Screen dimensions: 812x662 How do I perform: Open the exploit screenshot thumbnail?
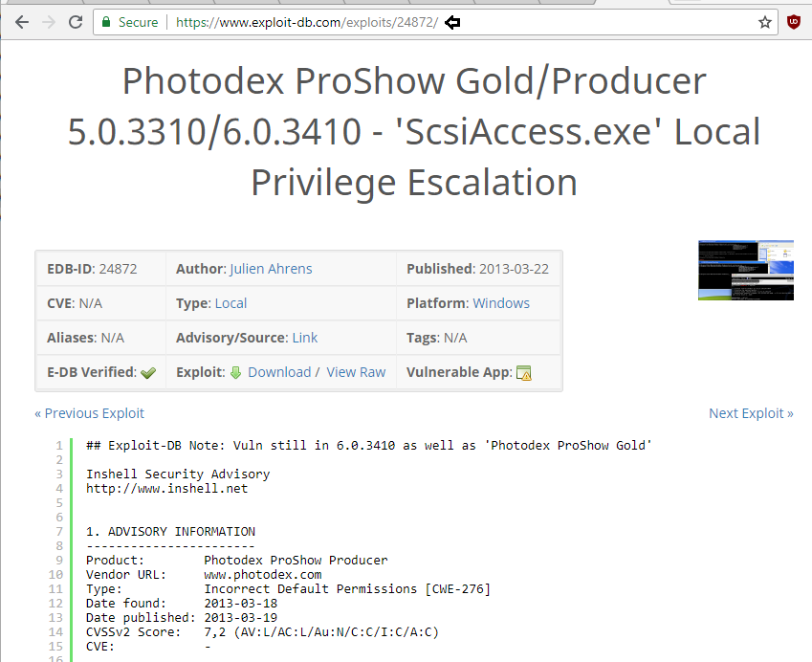(746, 270)
